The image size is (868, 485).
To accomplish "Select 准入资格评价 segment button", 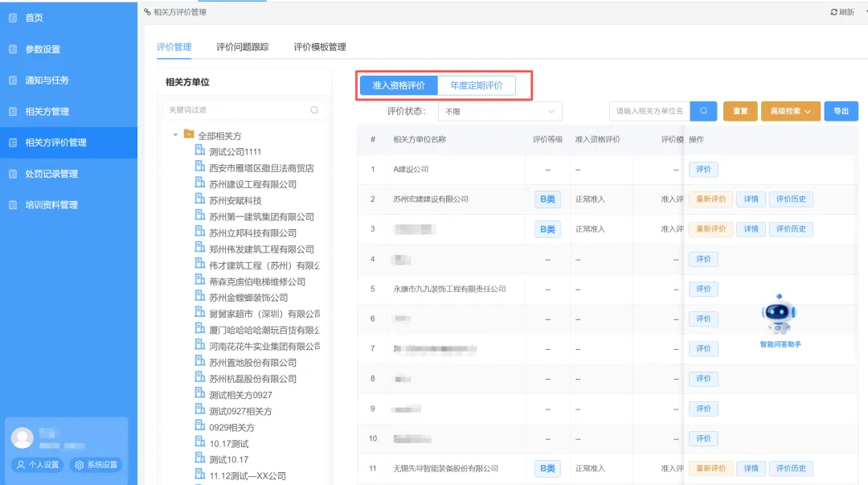I will coord(399,85).
